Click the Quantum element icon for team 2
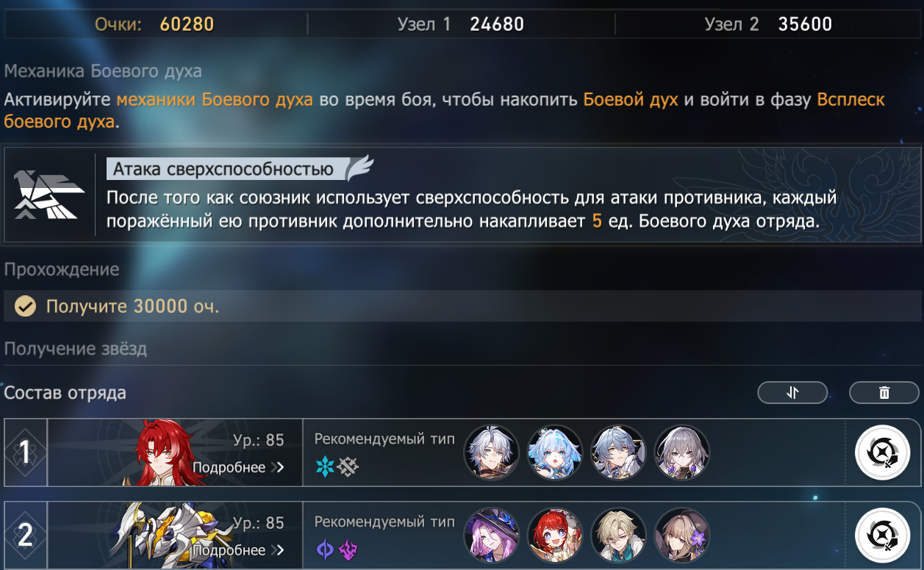The image size is (924, 570). point(324,549)
